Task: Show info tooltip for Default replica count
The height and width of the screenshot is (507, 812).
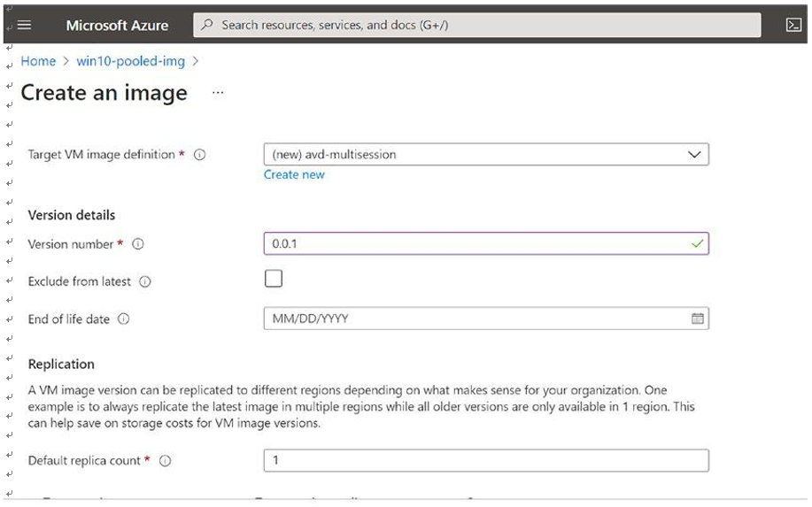Action: pos(165,460)
